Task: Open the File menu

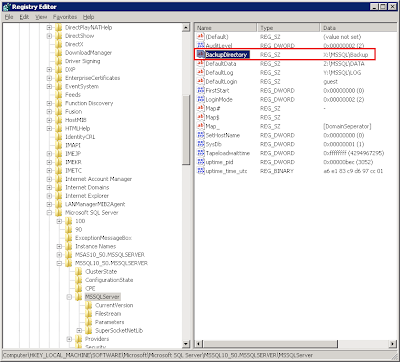Action: click(x=9, y=17)
